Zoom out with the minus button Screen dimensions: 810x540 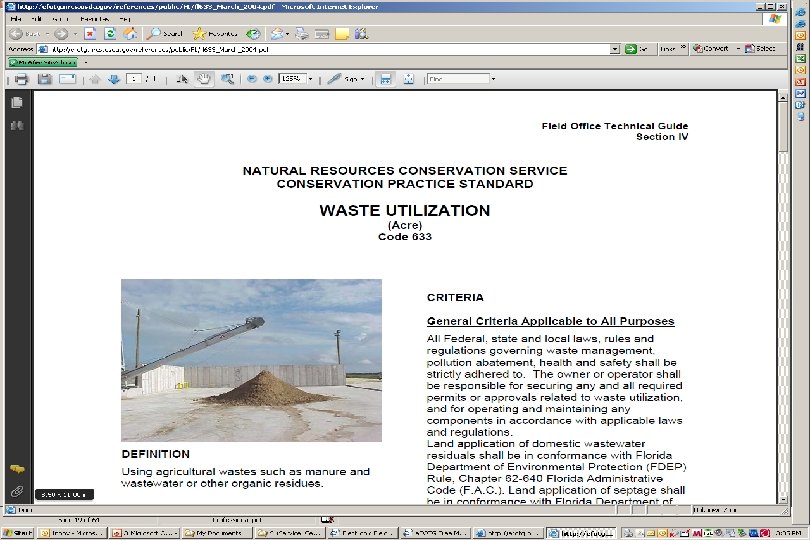pos(252,79)
